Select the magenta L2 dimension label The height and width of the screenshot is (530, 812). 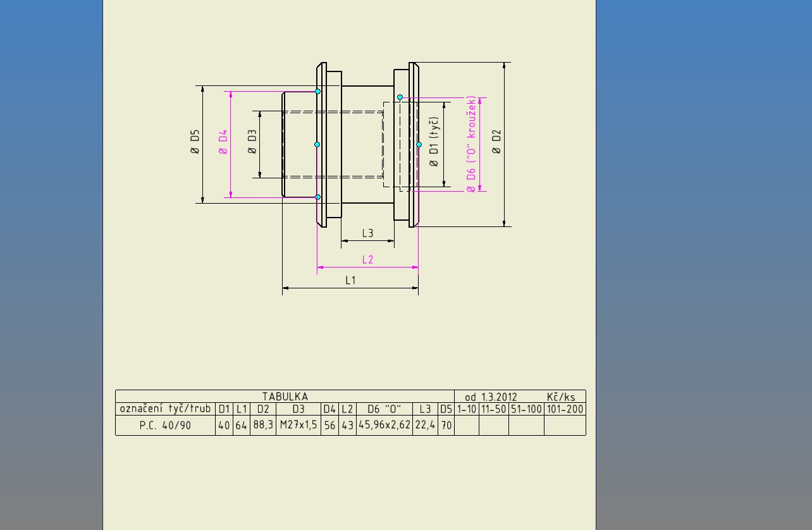(367, 260)
